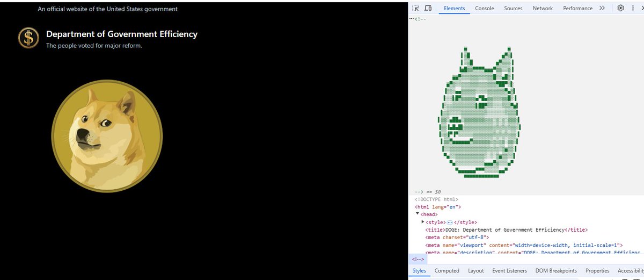This screenshot has height=280, width=644.
Task: Open the Sources tab
Action: (x=513, y=9)
